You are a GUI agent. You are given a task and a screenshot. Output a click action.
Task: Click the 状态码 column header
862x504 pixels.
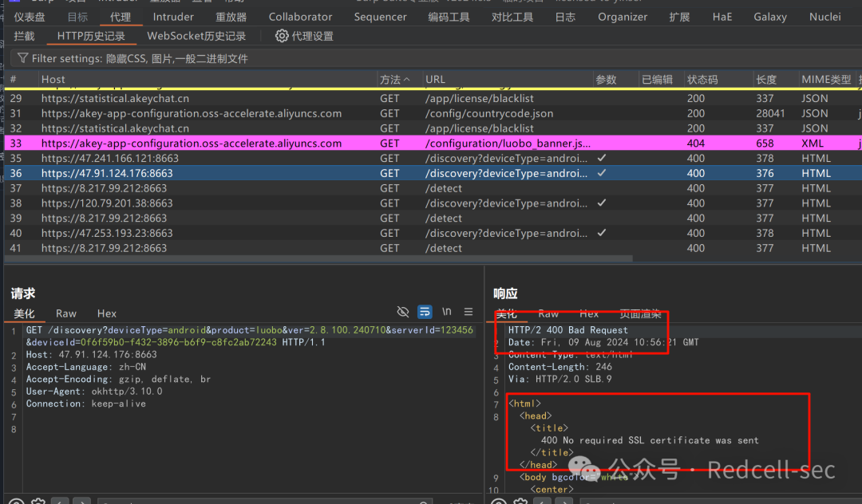[x=702, y=80]
